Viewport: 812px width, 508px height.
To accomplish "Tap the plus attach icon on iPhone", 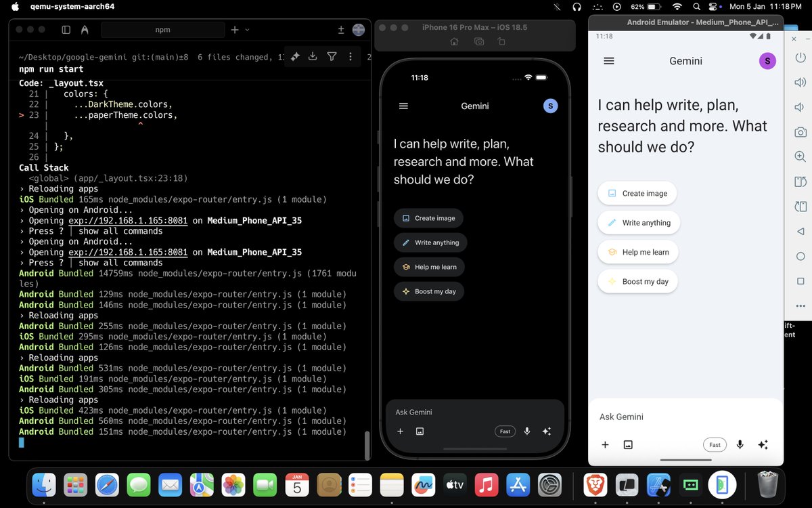I will point(400,431).
